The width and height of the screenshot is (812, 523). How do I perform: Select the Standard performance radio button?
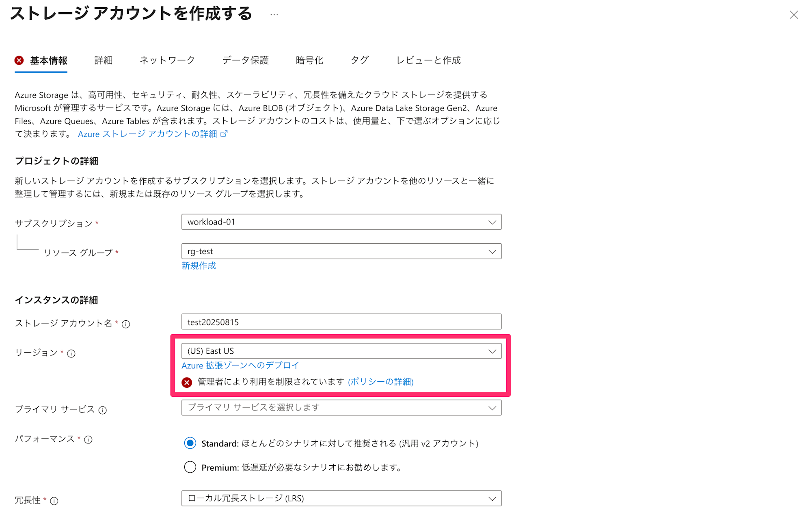190,443
